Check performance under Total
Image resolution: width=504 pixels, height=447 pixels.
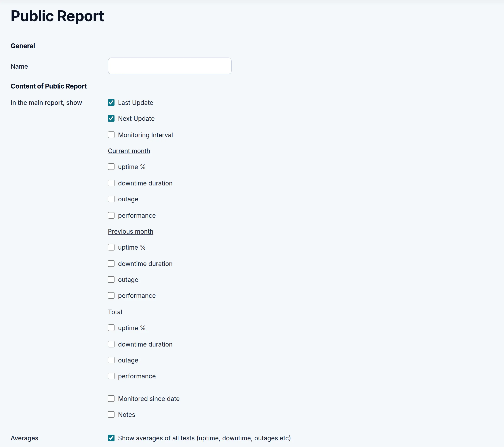[111, 376]
